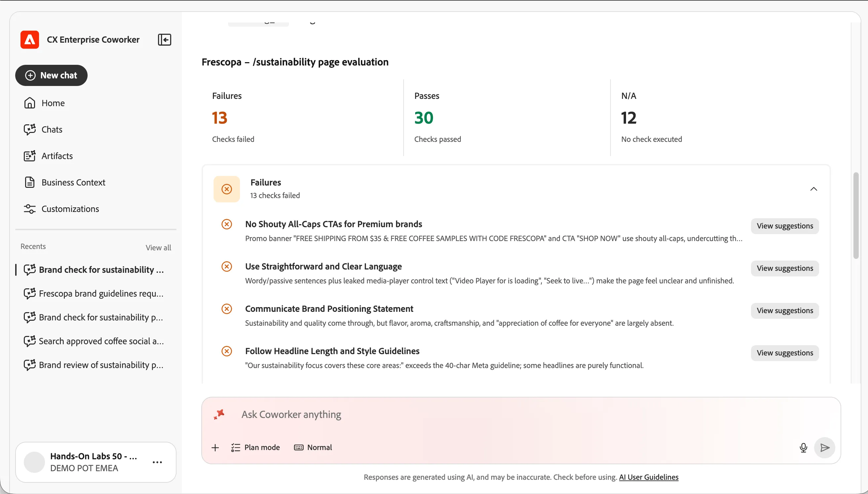Image resolution: width=868 pixels, height=494 pixels.
Task: Click the '12' N/A count
Action: pyautogui.click(x=629, y=118)
